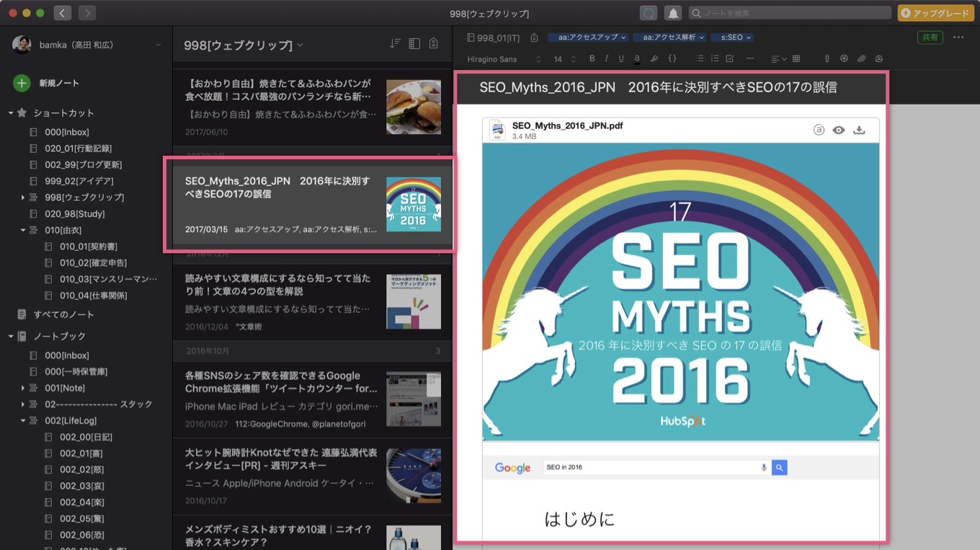
Task: Insert a table
Action: pos(796,58)
